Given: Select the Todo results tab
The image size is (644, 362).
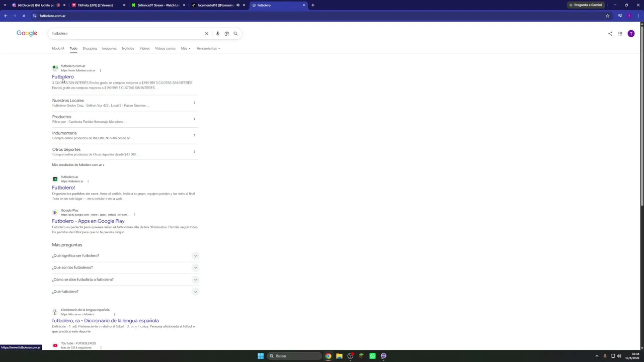Looking at the screenshot, I should coord(73,48).
